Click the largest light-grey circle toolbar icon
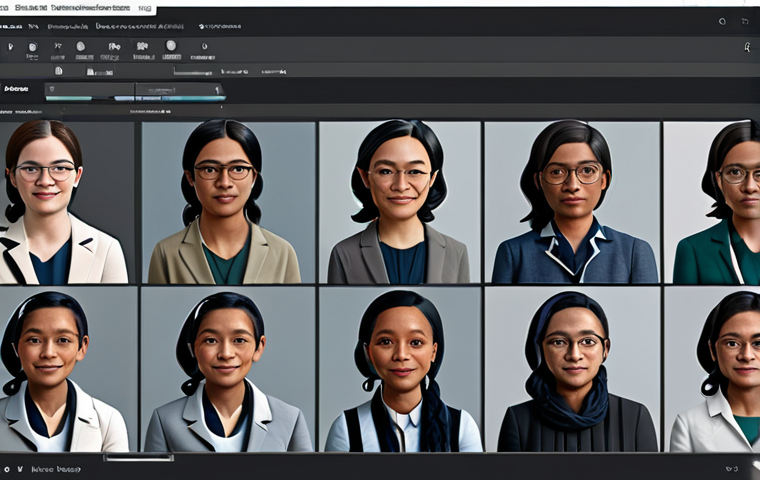760x480 pixels. pyautogui.click(x=171, y=46)
